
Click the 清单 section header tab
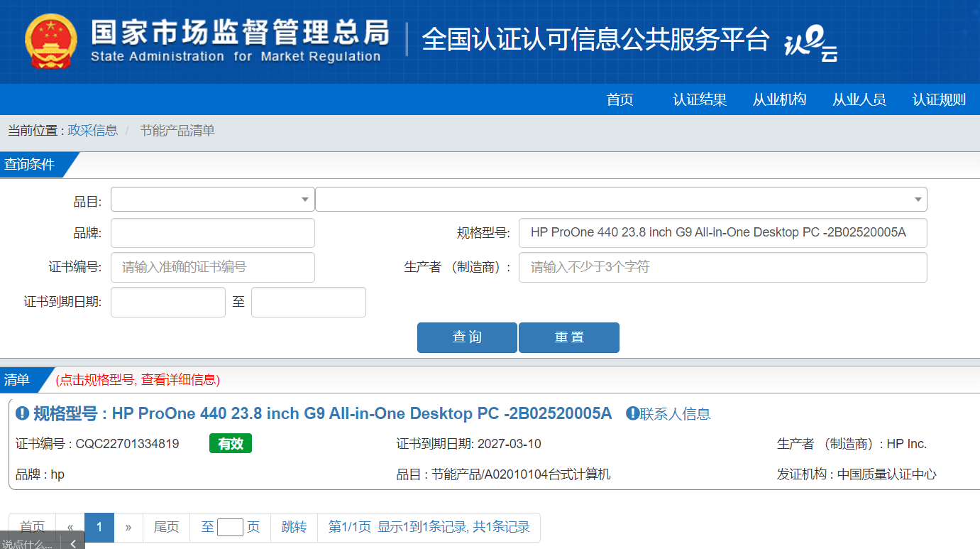(21, 380)
